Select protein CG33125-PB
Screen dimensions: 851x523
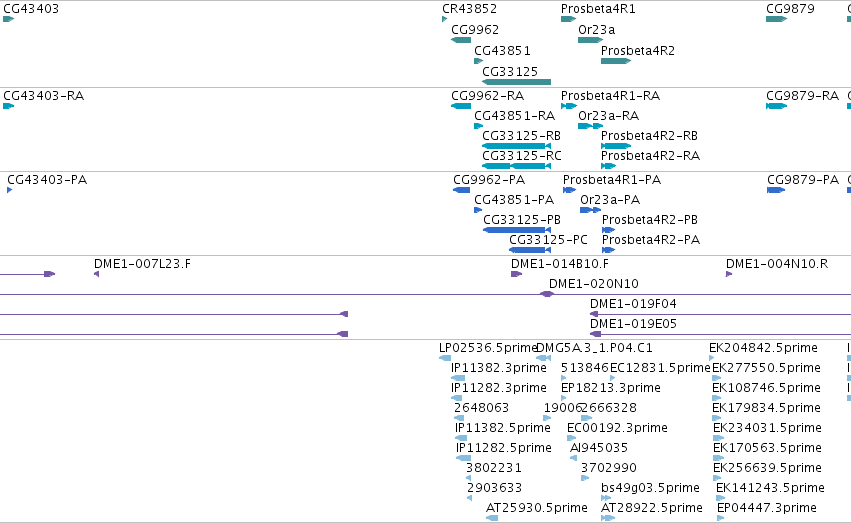(x=522, y=220)
